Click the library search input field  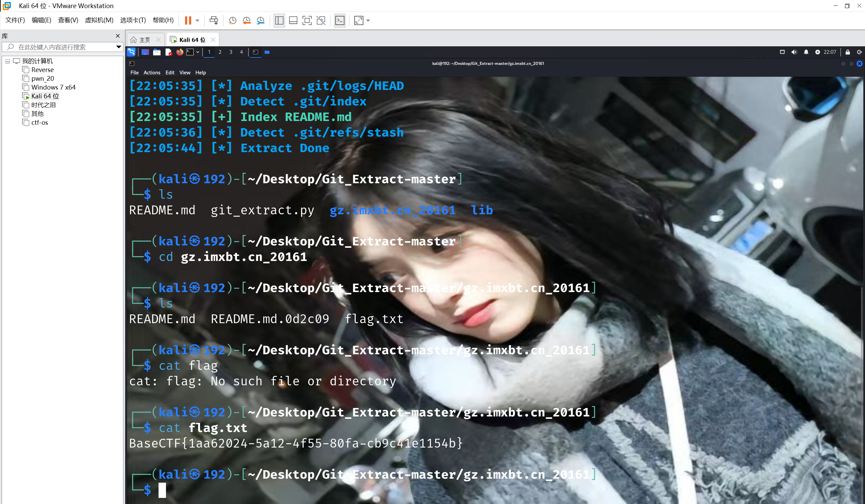(x=62, y=47)
